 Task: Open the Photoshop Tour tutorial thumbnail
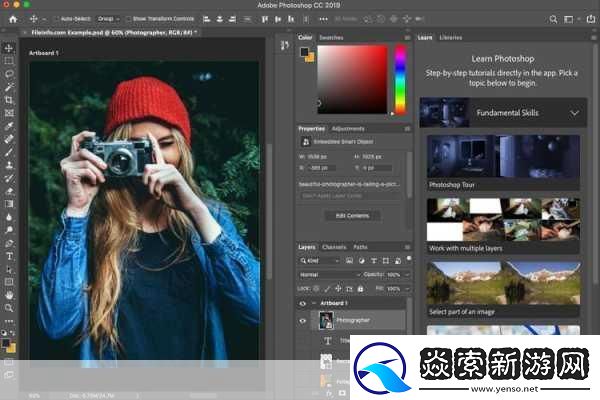pyautogui.click(x=503, y=157)
